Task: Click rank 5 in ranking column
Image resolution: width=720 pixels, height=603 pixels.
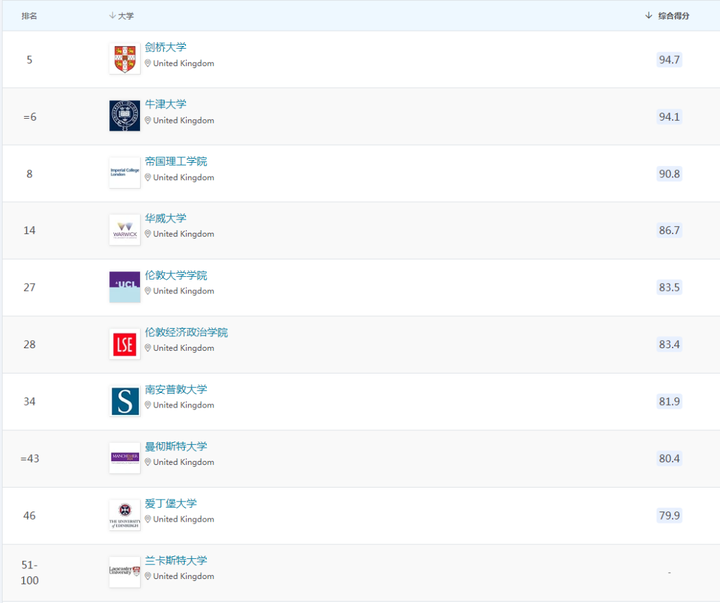Action: 29,60
